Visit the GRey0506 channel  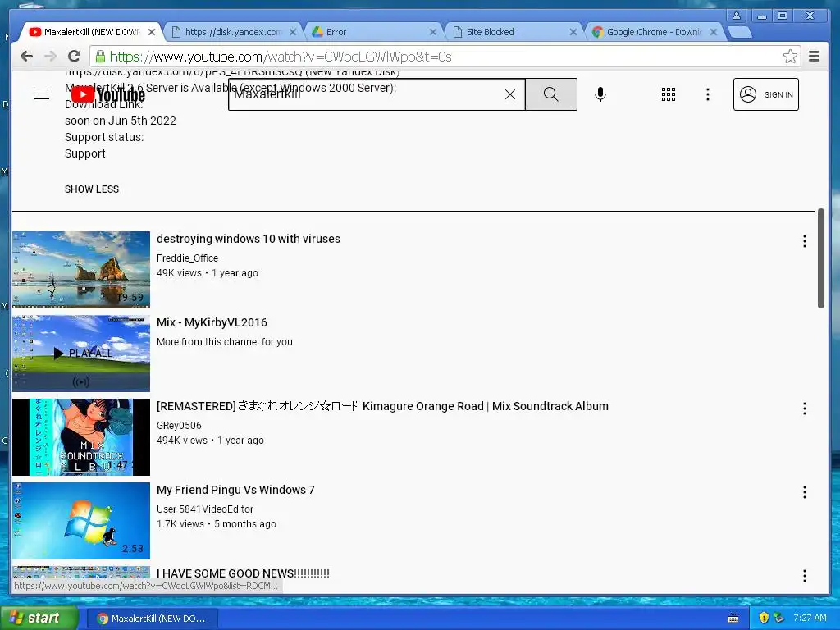pos(179,426)
